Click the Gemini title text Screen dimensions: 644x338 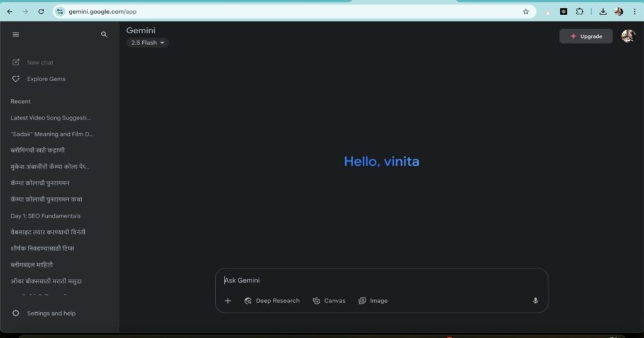tap(141, 30)
